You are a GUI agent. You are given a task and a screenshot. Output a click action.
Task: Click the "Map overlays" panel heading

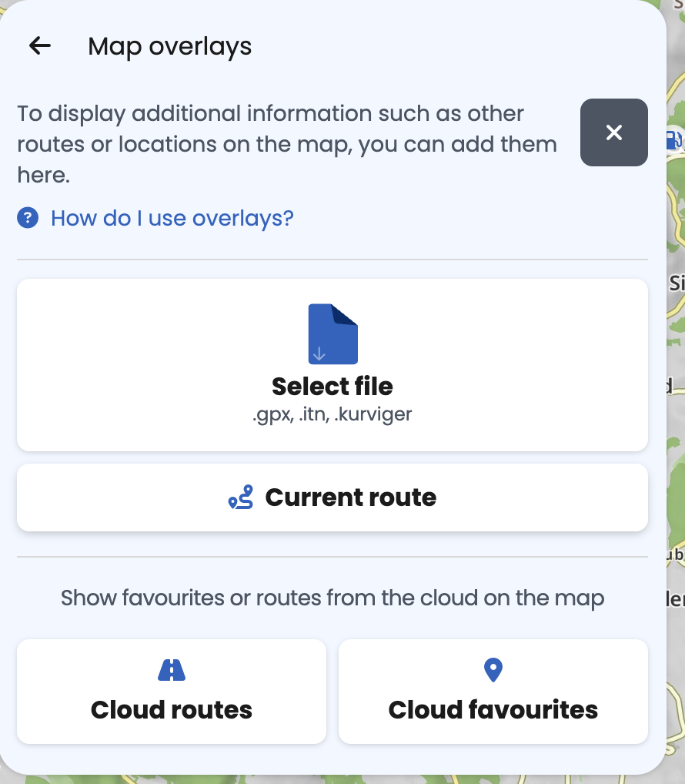click(x=170, y=46)
